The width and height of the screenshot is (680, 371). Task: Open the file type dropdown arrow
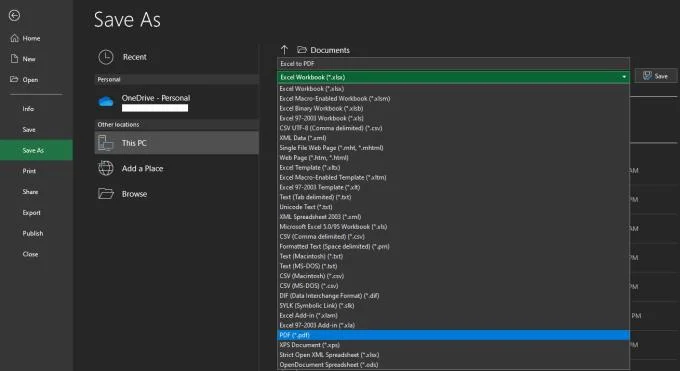click(x=624, y=77)
